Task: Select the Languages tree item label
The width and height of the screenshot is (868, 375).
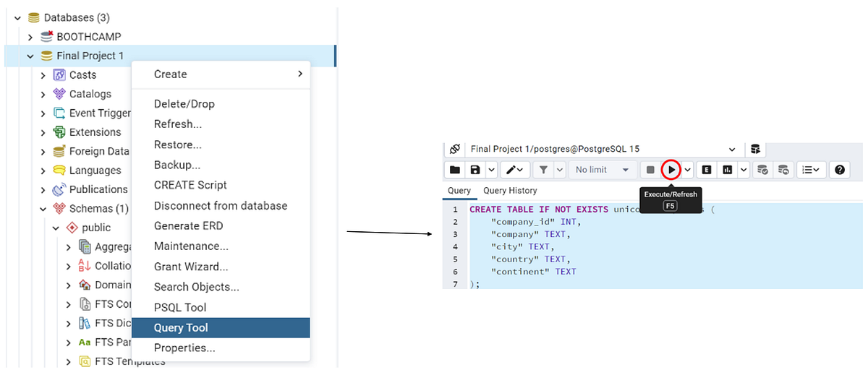Action: (x=95, y=171)
